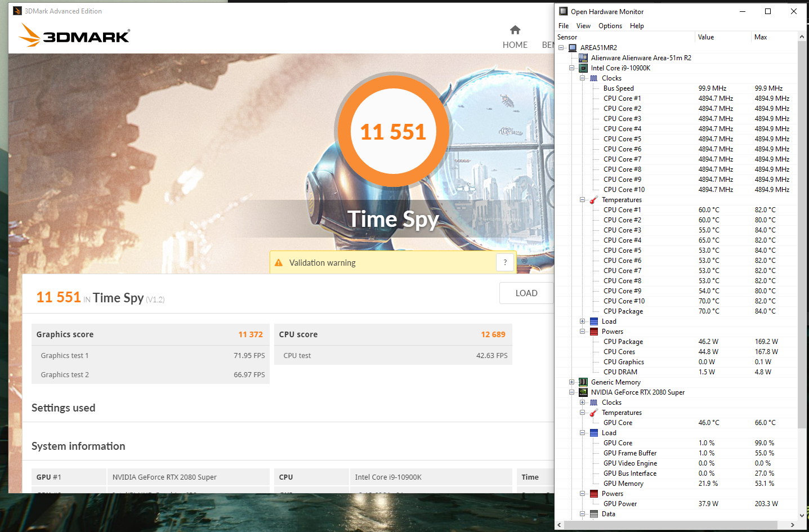Collapse the Intel Core i9-10900K node
The height and width of the screenshot is (532, 809).
572,68
